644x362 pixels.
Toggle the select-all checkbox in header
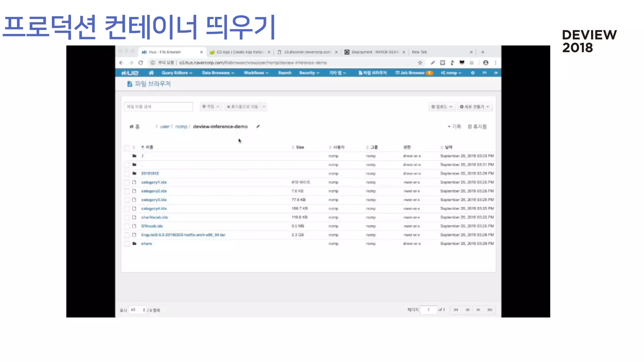(x=127, y=147)
